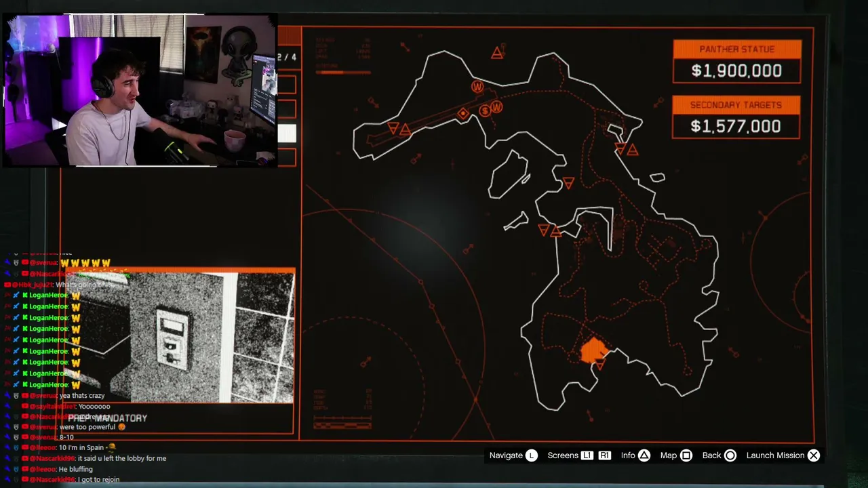
Task: Click the circle Back button icon
Action: 730,455
